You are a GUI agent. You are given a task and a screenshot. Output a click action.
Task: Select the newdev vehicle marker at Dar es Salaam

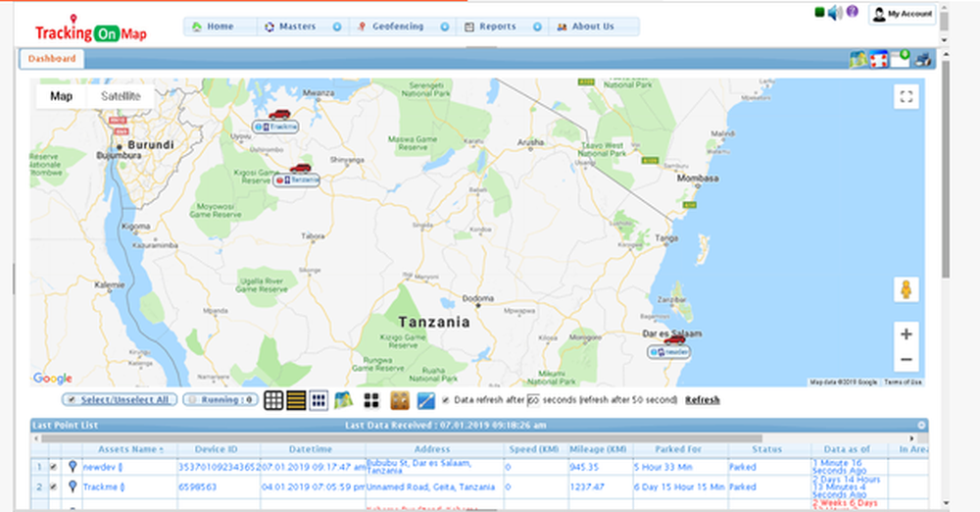(x=674, y=340)
